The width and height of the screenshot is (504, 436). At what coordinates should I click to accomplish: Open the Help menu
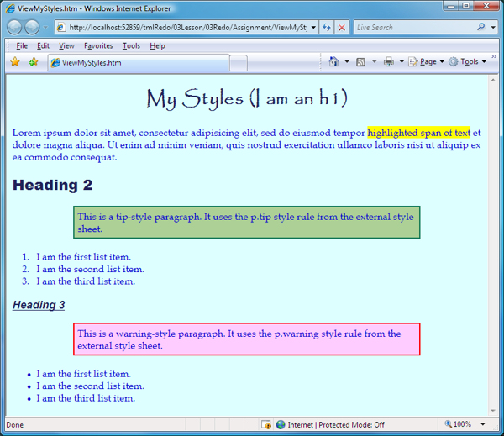tap(157, 46)
